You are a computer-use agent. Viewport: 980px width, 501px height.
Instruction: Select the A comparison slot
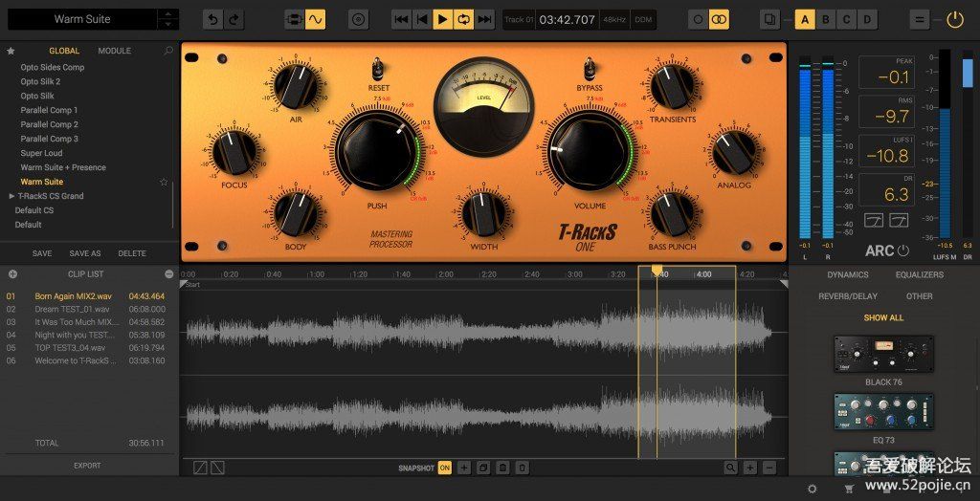click(805, 20)
